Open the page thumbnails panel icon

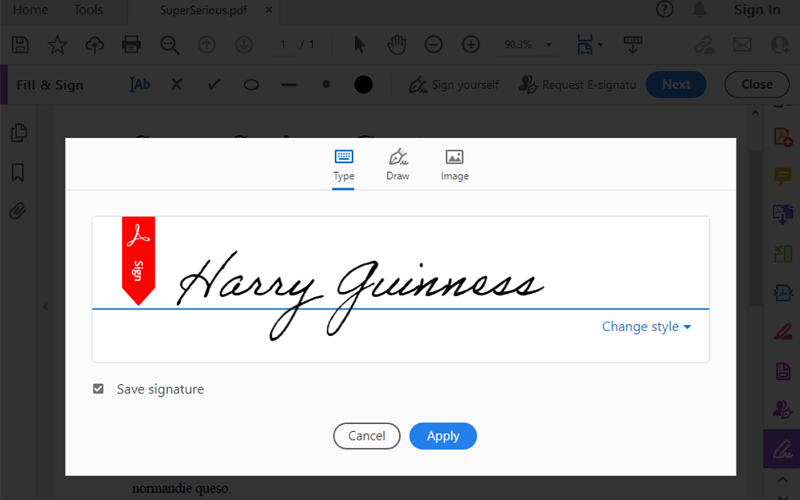coord(19,133)
